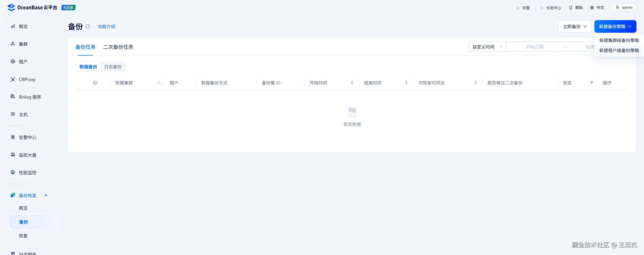Open the 告警中心 sidebar icon
Screen dimensions: 644x255
13,137
